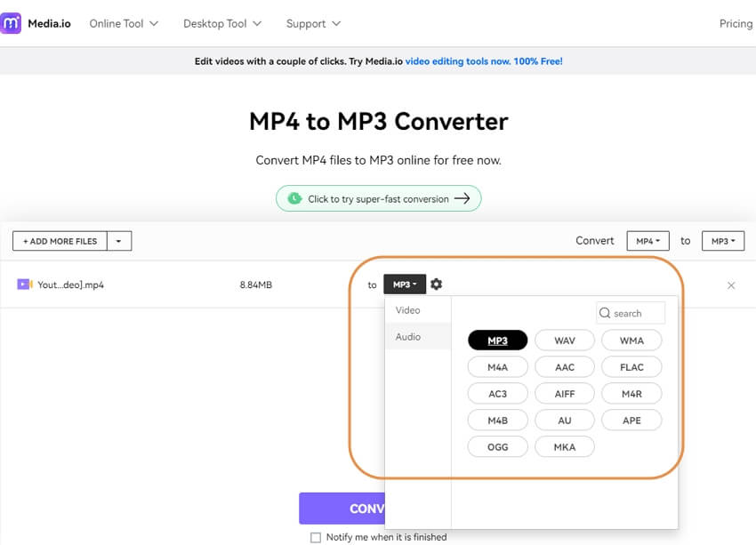Click the video file icon beside Yout...deo].mp4

(x=25, y=285)
